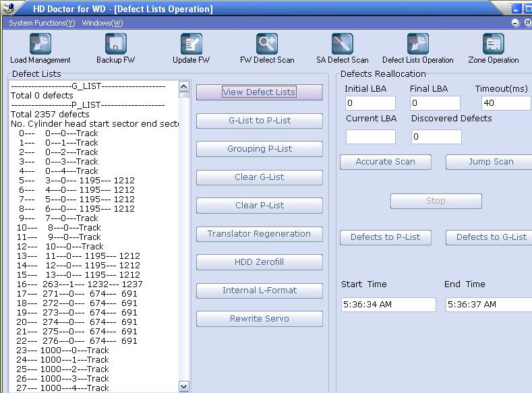Click the Backup FW toolbar icon
Image resolution: width=532 pixels, height=393 pixels.
tap(116, 44)
